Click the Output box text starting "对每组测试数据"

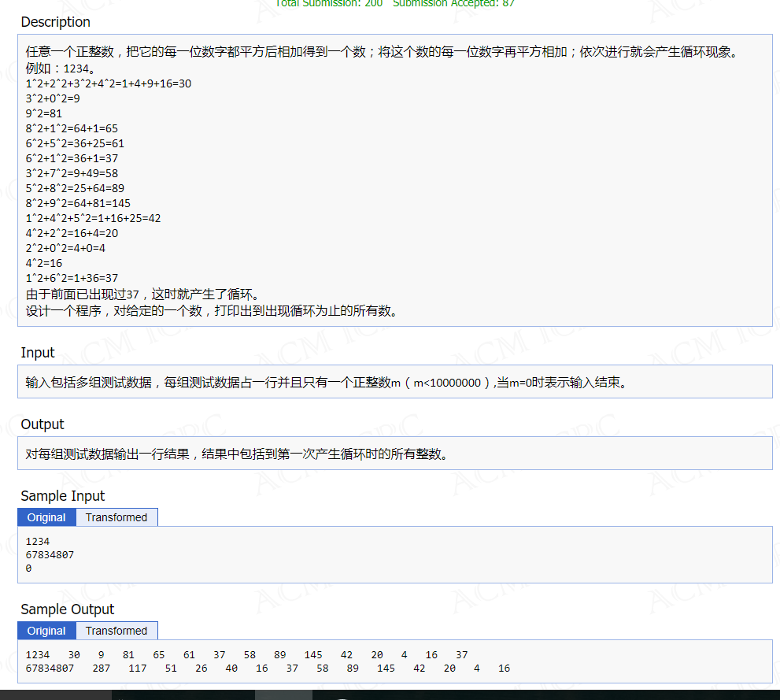click(x=237, y=454)
